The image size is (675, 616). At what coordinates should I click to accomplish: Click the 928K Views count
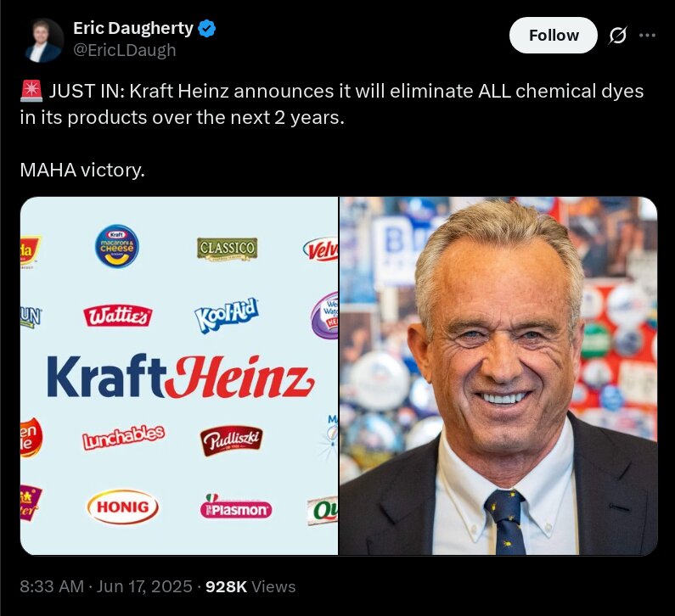250,586
